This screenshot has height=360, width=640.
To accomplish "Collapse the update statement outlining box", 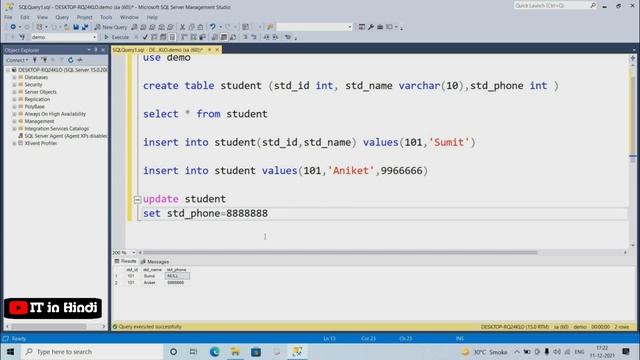I will pyautogui.click(x=137, y=199).
